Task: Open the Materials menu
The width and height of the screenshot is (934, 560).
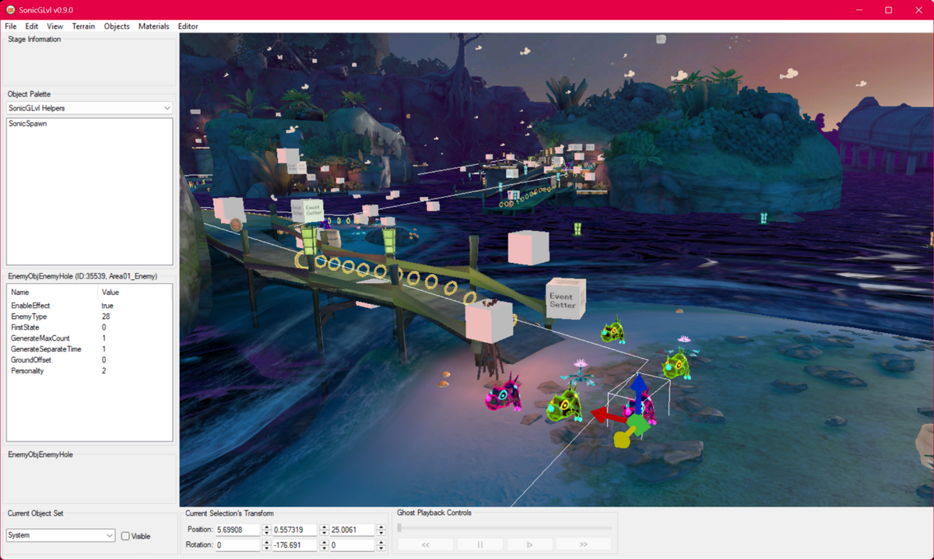Action: point(153,26)
